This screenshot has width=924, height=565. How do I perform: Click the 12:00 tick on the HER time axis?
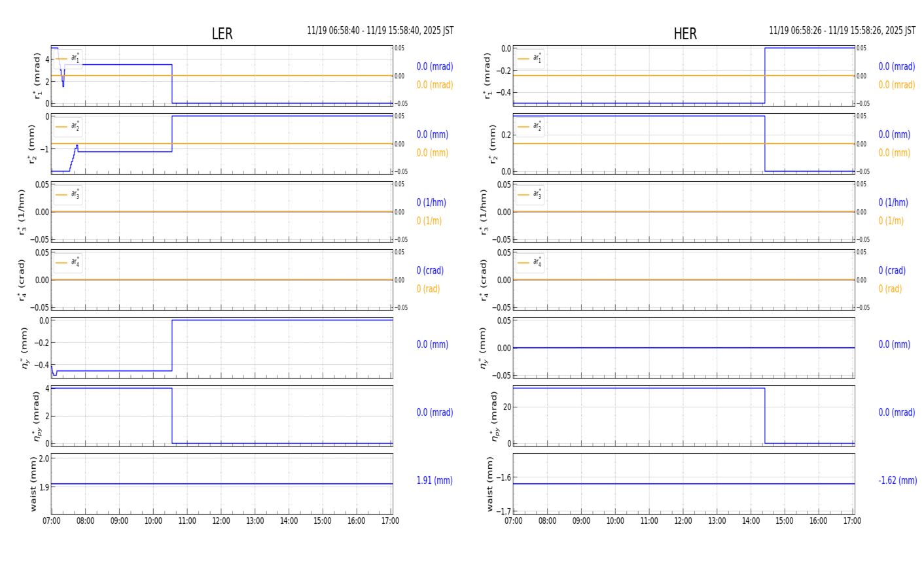[x=683, y=521]
